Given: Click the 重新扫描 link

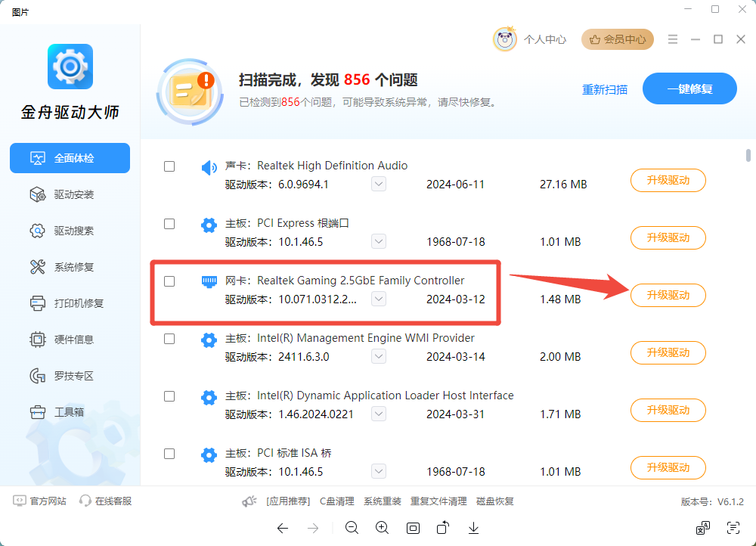Looking at the screenshot, I should pos(605,90).
